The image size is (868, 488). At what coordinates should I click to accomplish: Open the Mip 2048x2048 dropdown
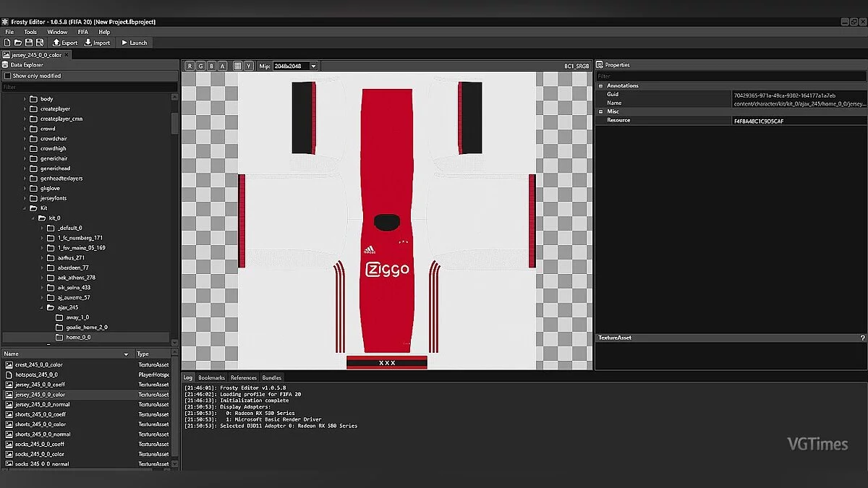click(313, 66)
